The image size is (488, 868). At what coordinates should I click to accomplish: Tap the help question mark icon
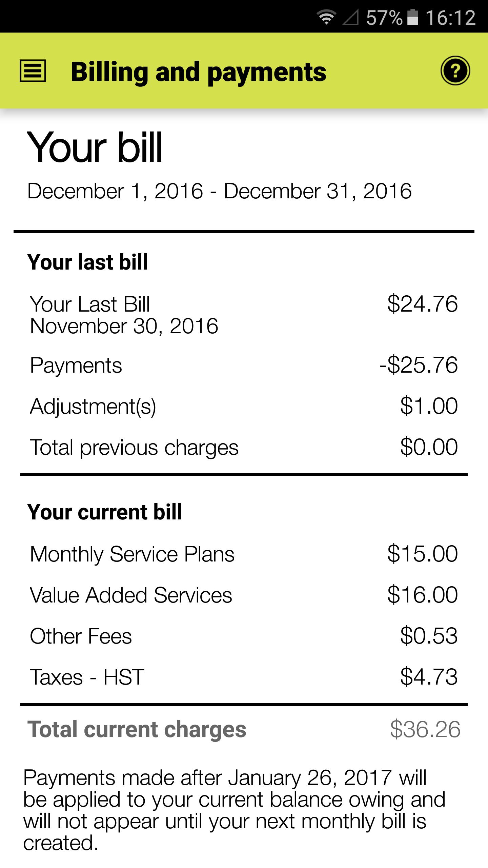coord(455,71)
